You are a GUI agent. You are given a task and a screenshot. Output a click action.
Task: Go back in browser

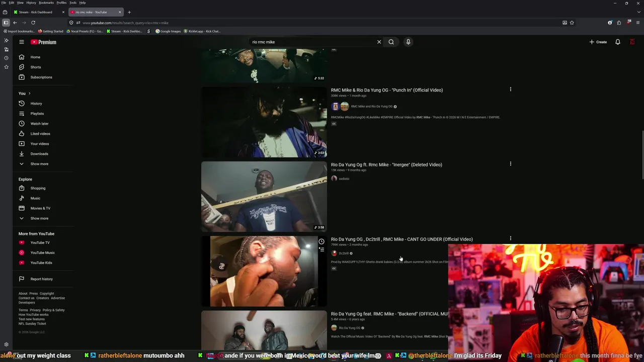tap(15, 23)
